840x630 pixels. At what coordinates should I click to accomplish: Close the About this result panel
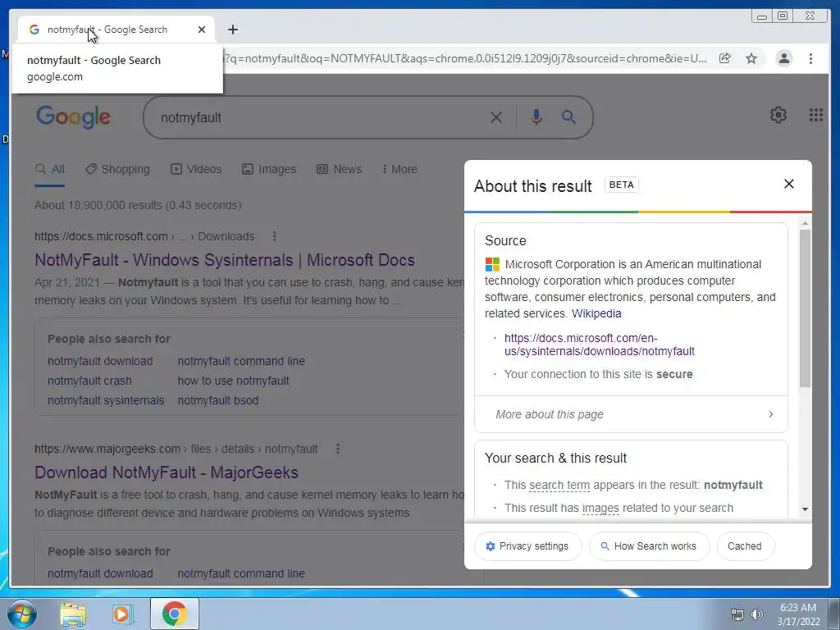pyautogui.click(x=789, y=185)
